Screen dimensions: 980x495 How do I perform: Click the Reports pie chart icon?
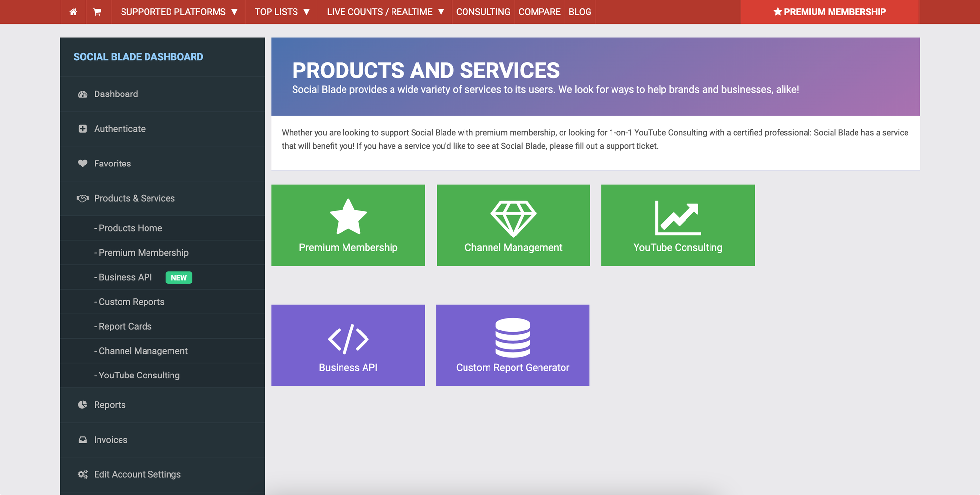[83, 405]
